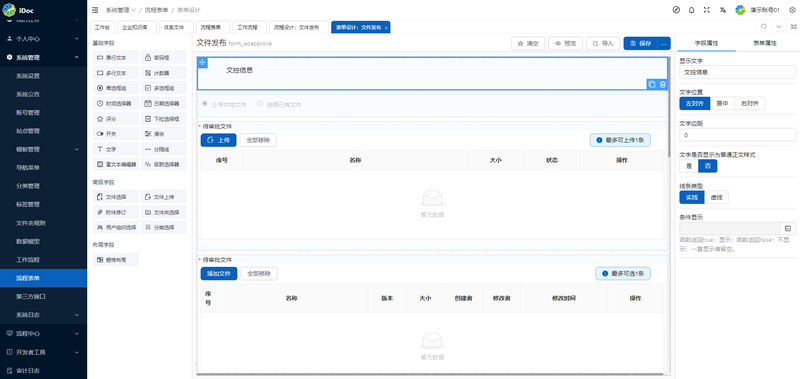The width and height of the screenshot is (800, 379).
Task: Add the 多选框组 checkbox group component
Action: (x=163, y=88)
